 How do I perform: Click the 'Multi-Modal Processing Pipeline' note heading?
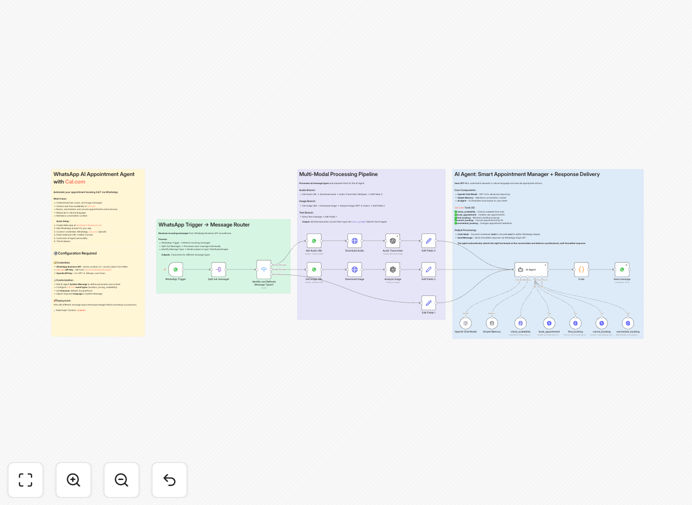[338, 174]
